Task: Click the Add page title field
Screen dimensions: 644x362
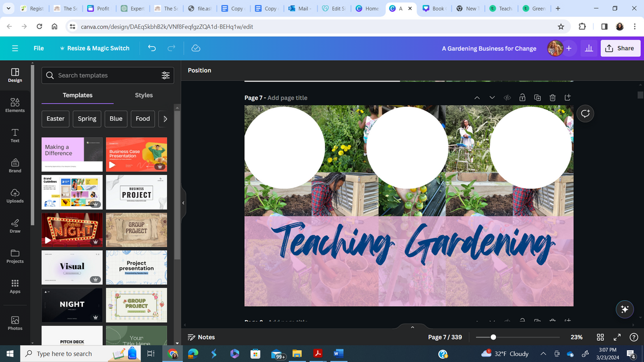Action: (287, 98)
